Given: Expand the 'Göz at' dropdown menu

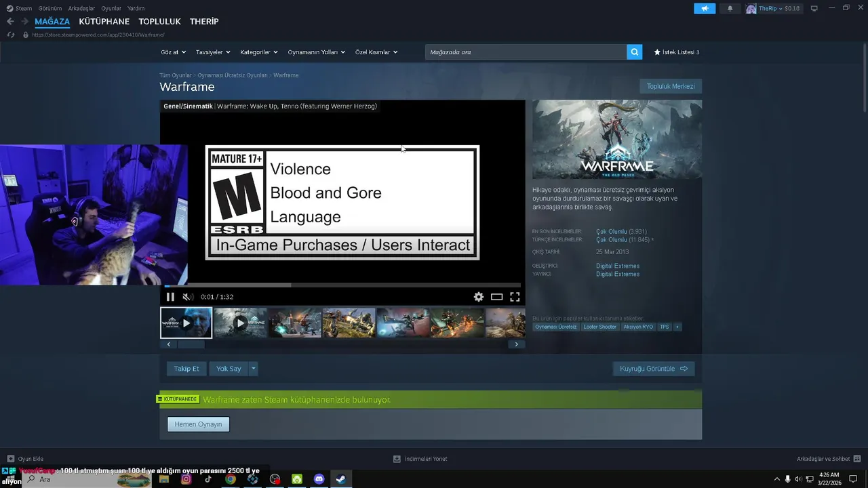Looking at the screenshot, I should click(173, 52).
